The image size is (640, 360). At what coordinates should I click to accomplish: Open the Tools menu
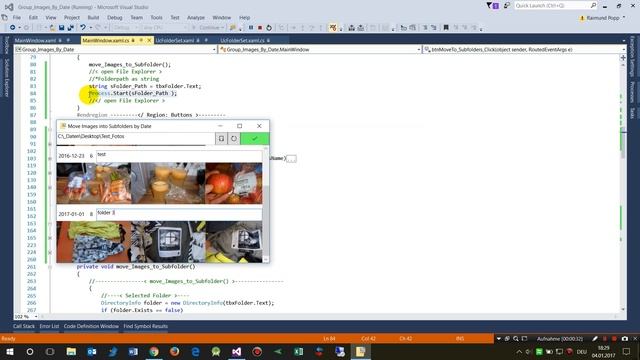156,18
